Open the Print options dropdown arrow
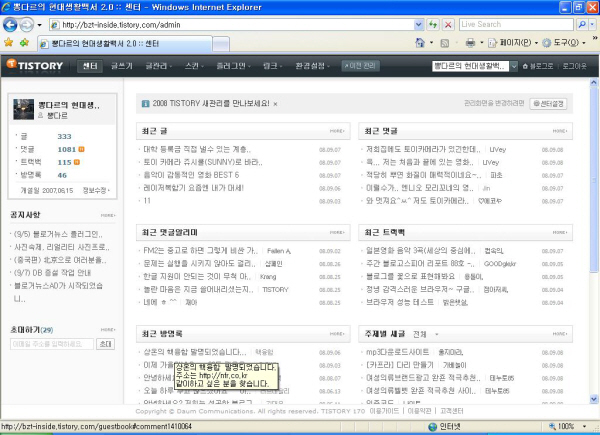The width and height of the screenshot is (600, 435). (x=481, y=43)
